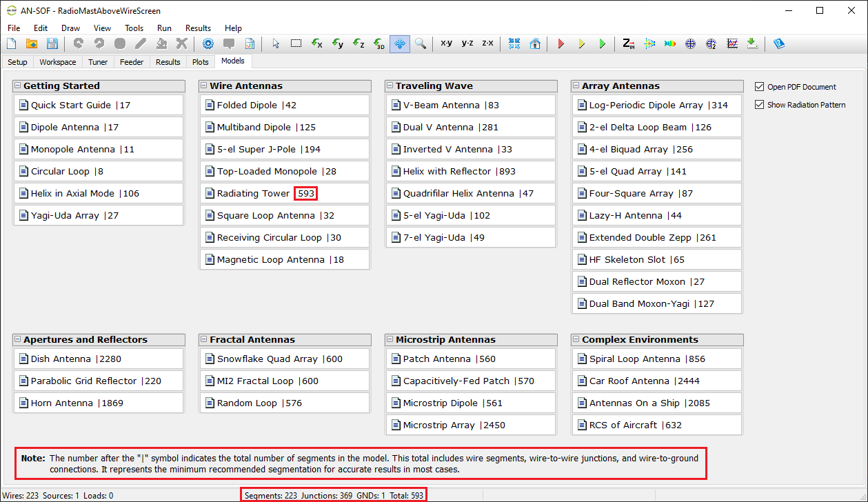Click the line chart plot icon
Screen dimensions: 868x502
[732, 43]
